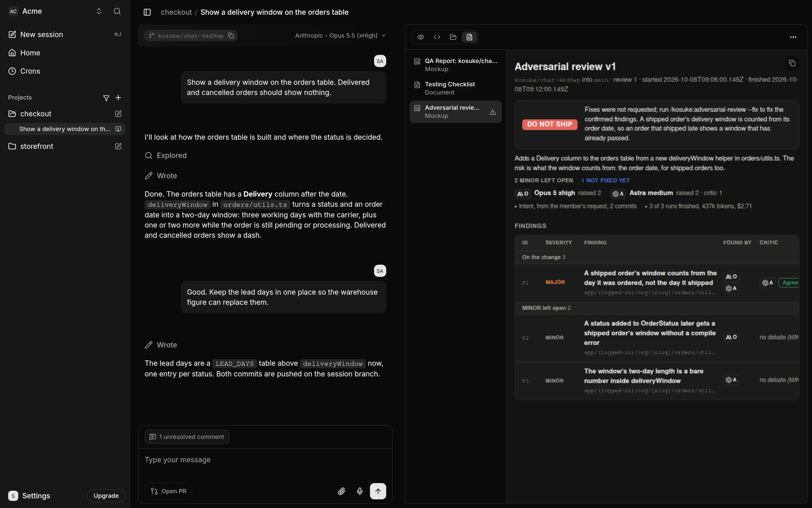
Task: Filter the projects list
Action: (106, 98)
